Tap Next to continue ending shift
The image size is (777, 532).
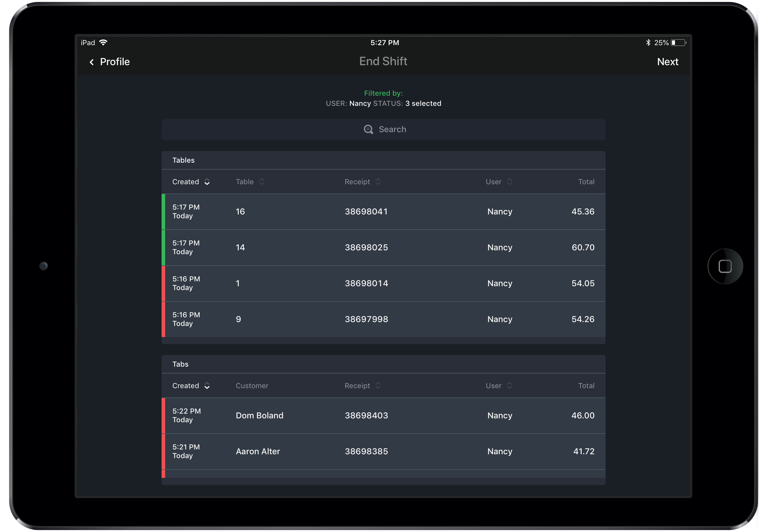tap(667, 62)
